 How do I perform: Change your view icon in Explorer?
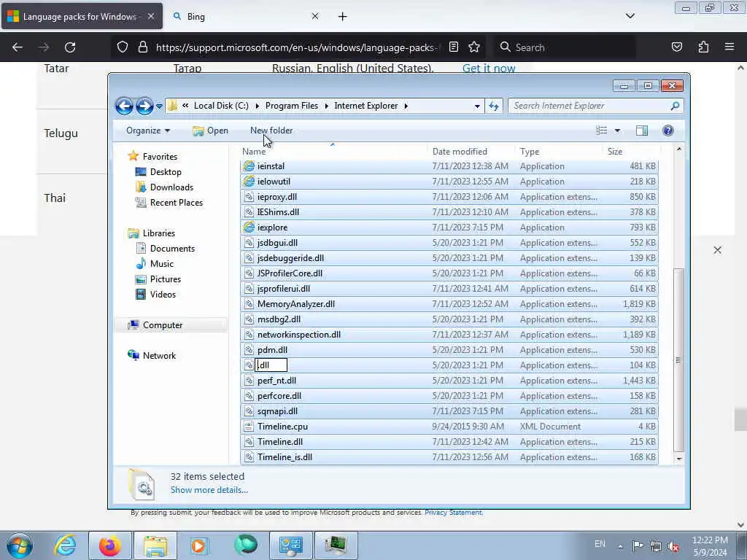pyautogui.click(x=602, y=131)
